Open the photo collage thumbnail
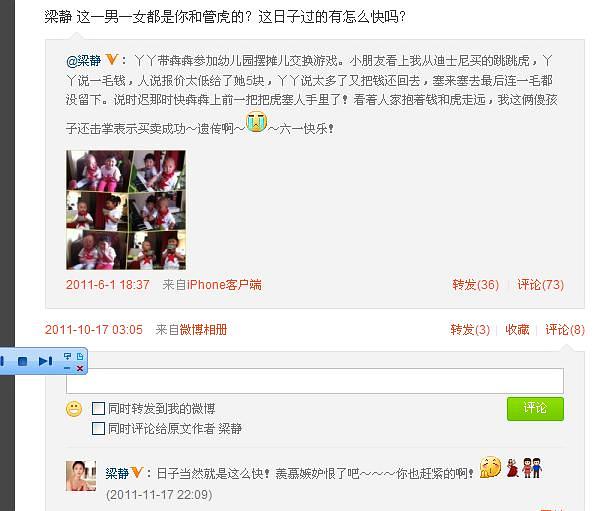This screenshot has width=603, height=511. coord(126,210)
